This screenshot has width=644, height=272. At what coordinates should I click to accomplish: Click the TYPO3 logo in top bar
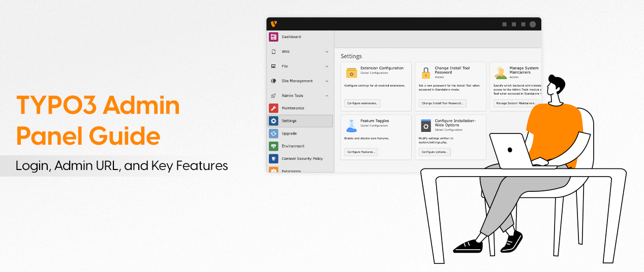(274, 24)
